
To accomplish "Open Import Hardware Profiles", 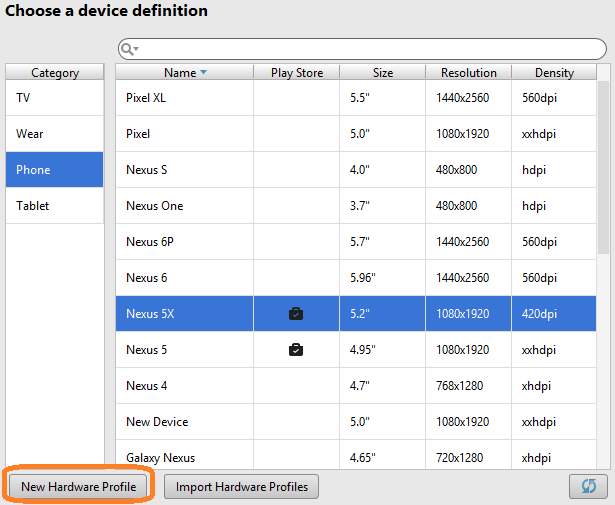I will tap(241, 487).
